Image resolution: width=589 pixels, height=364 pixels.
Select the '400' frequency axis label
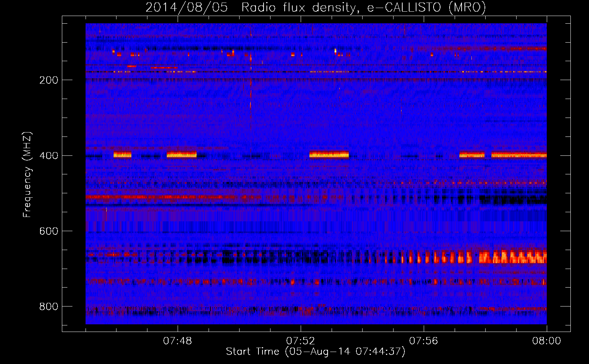pyautogui.click(x=49, y=156)
